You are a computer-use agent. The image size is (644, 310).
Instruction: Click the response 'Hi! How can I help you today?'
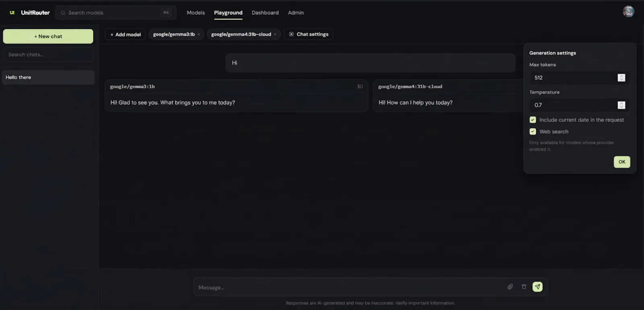pyautogui.click(x=415, y=103)
